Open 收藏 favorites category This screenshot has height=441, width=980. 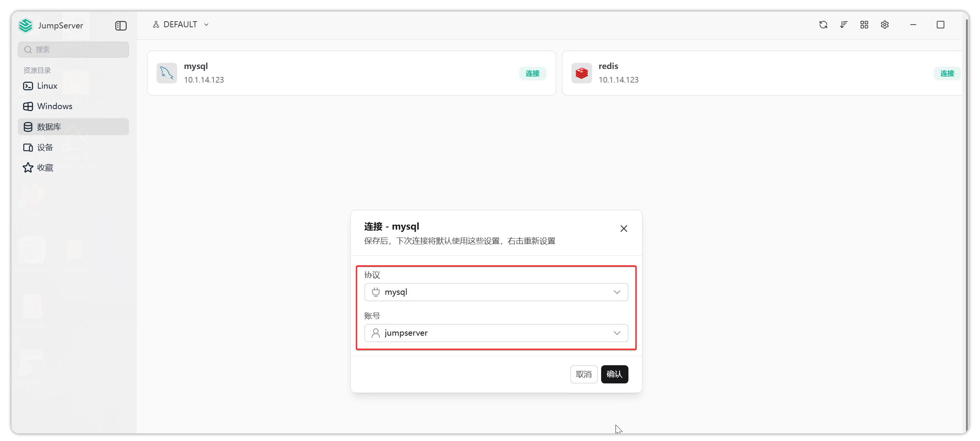click(x=45, y=168)
